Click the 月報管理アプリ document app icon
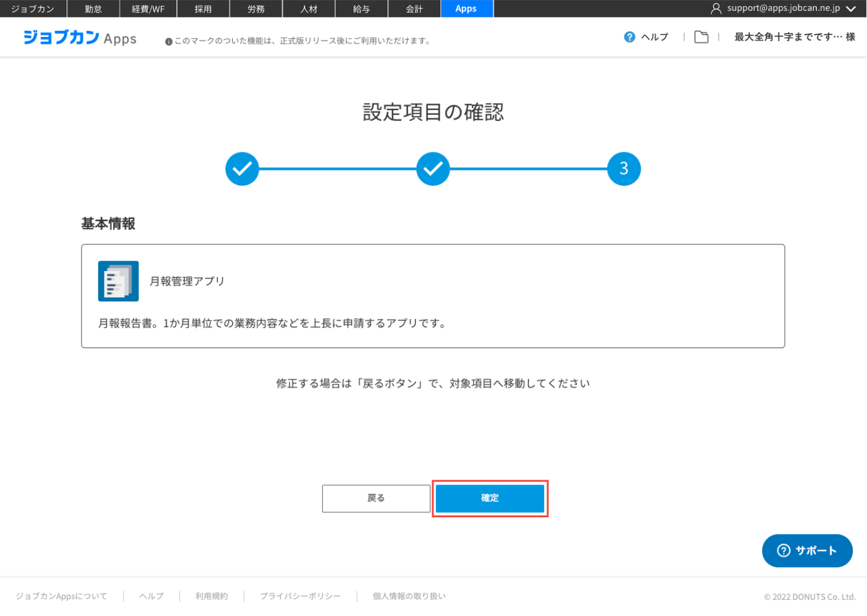This screenshot has width=867, height=616. click(x=118, y=281)
